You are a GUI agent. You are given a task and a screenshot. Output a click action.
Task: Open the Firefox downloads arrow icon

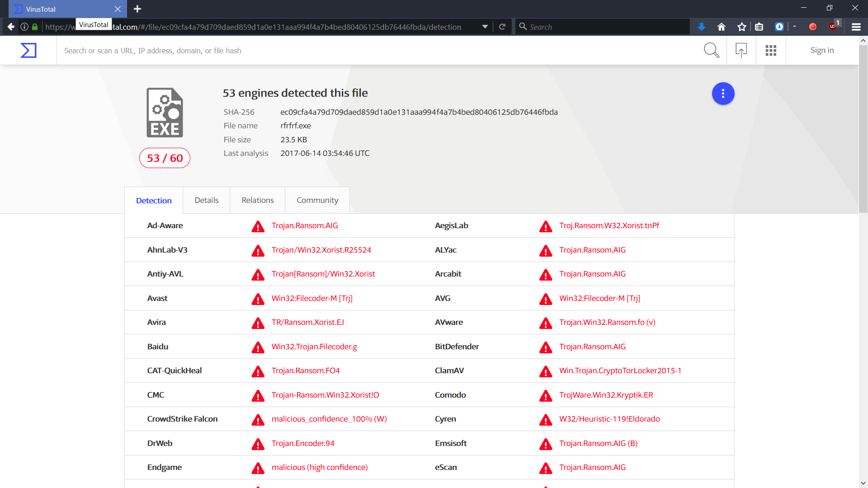(701, 27)
